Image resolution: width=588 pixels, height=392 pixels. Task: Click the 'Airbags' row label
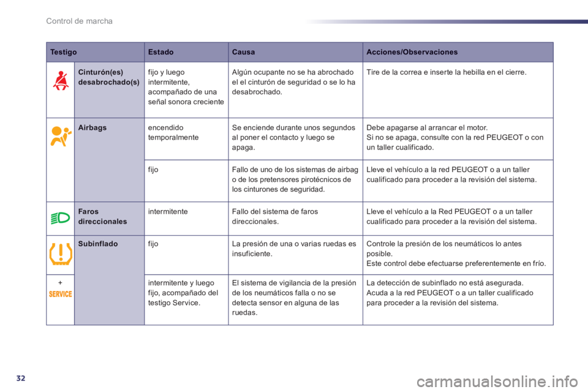click(92, 127)
